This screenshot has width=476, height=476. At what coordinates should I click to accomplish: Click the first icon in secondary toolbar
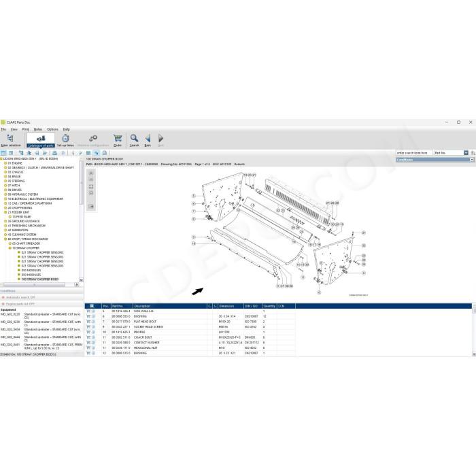3,153
